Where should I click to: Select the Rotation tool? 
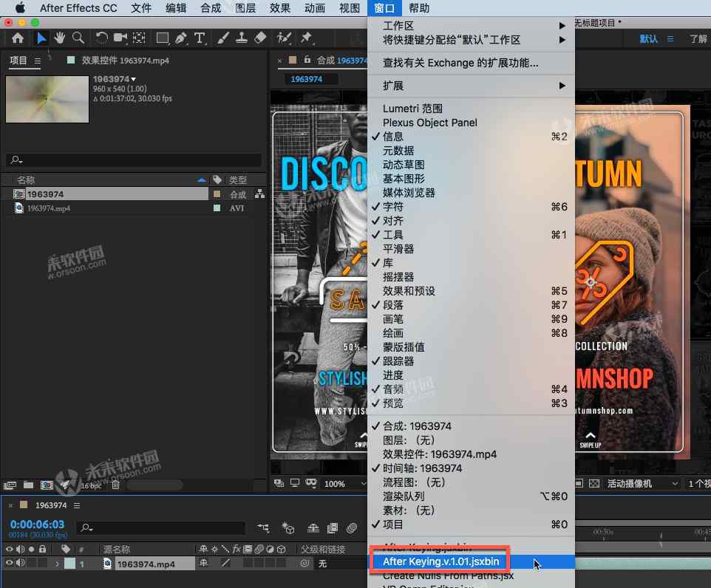pos(101,38)
